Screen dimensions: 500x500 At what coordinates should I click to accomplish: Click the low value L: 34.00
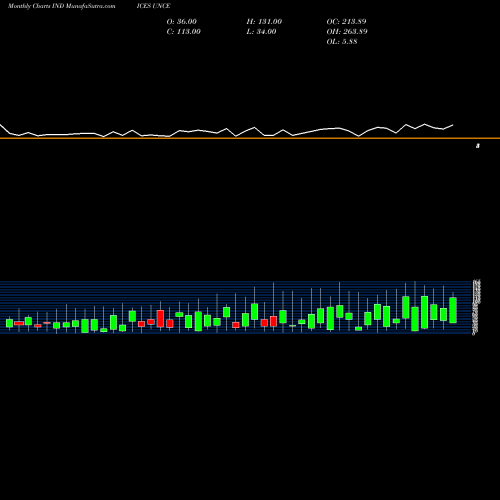pyautogui.click(x=261, y=32)
